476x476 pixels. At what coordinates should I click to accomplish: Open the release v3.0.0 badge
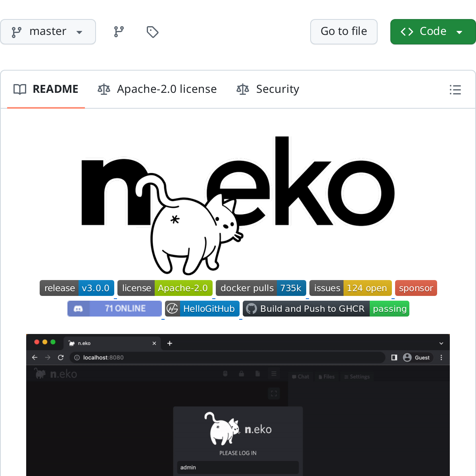pos(77,288)
